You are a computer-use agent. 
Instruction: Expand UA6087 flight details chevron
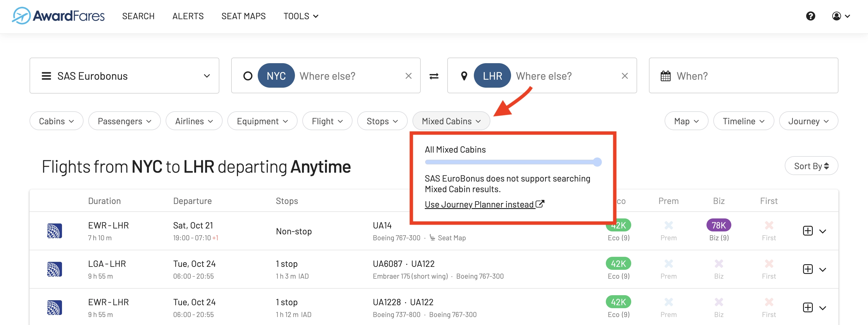[x=823, y=270]
